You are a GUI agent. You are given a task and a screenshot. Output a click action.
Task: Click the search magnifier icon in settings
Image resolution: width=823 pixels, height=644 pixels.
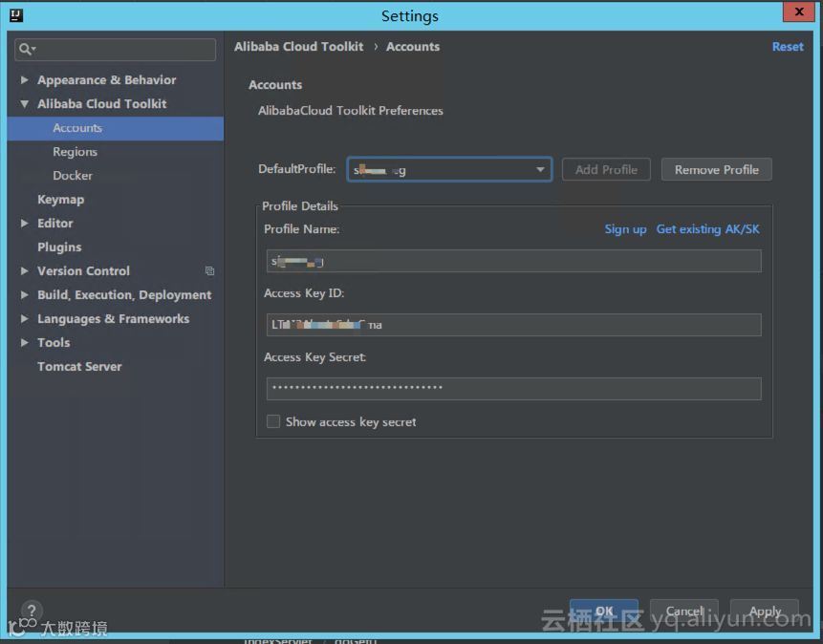click(x=26, y=50)
